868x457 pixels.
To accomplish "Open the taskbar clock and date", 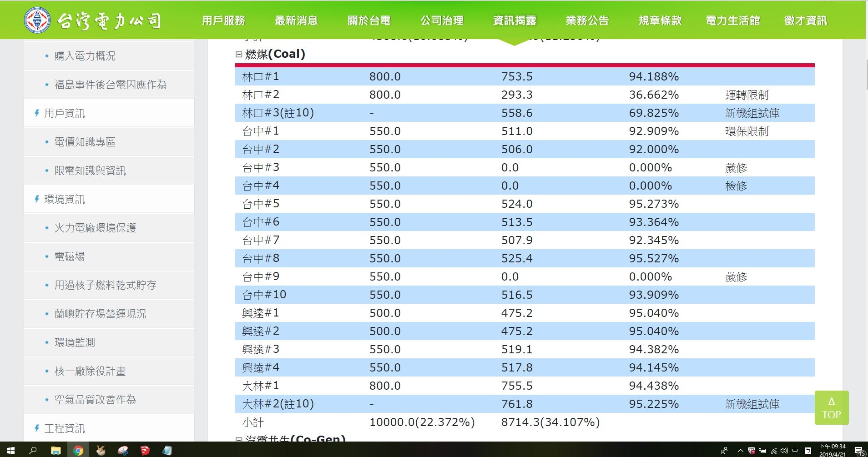I will 833,450.
